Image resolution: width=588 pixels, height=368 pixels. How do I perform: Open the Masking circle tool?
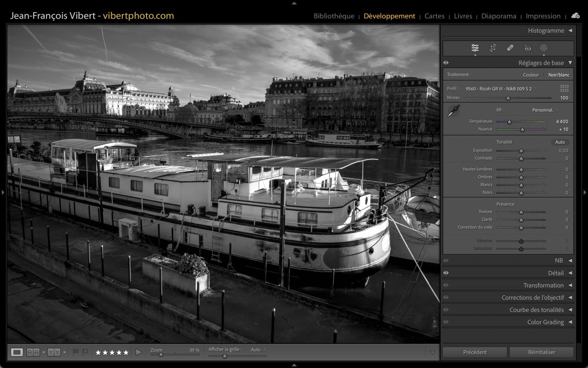point(543,48)
